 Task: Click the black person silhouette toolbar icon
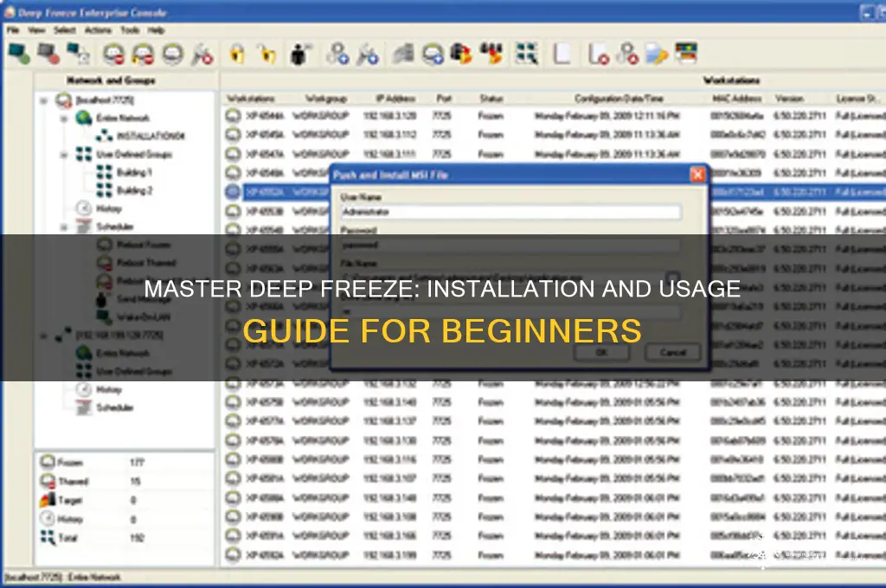pos(300,54)
